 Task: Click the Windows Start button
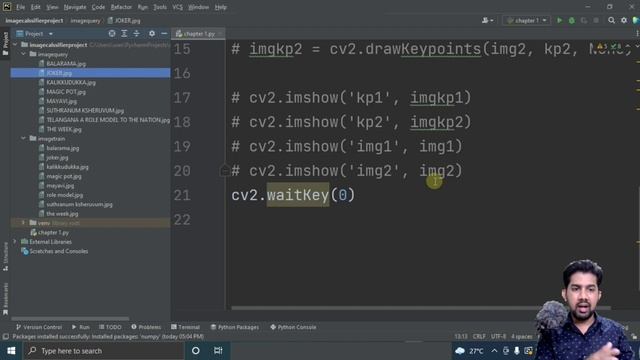point(11,351)
